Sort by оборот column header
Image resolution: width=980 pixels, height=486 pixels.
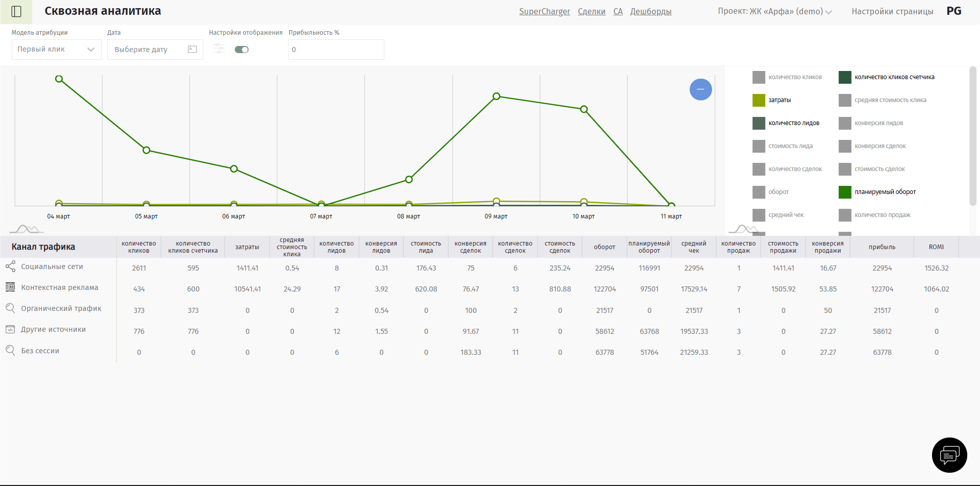(604, 247)
